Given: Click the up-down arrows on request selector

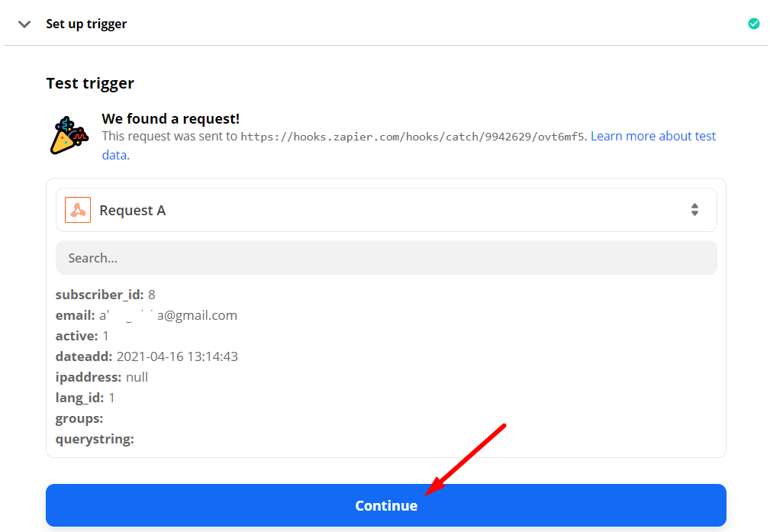Looking at the screenshot, I should [x=694, y=210].
